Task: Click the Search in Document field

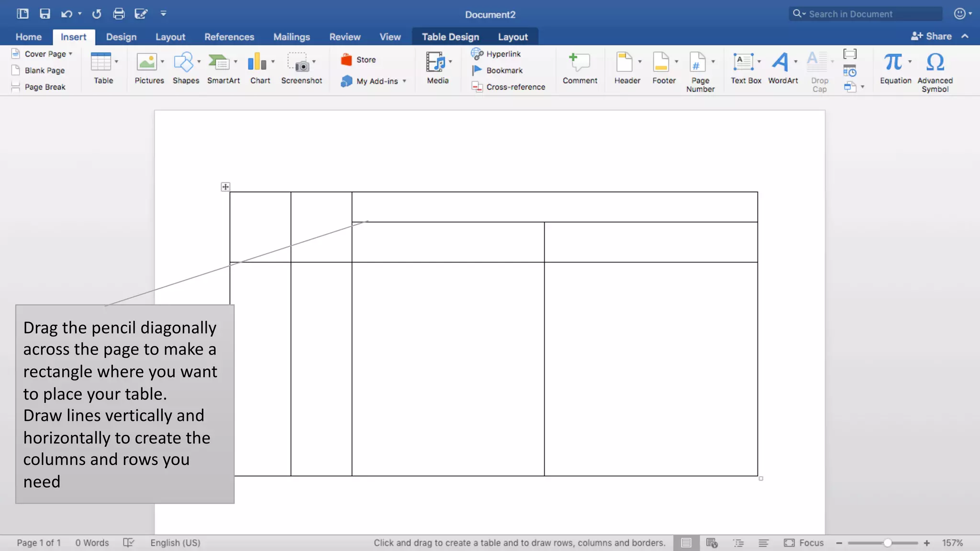Action: point(866,14)
